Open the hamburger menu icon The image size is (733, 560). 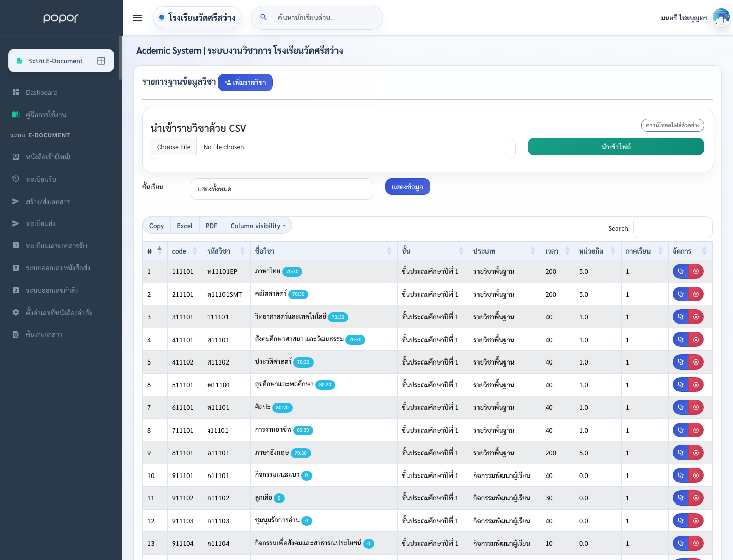137,18
